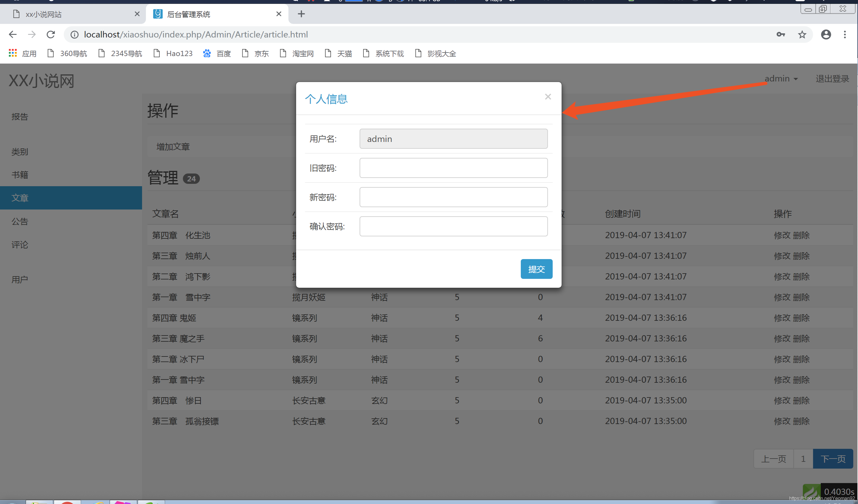Go back with browser back arrow

pos(13,34)
